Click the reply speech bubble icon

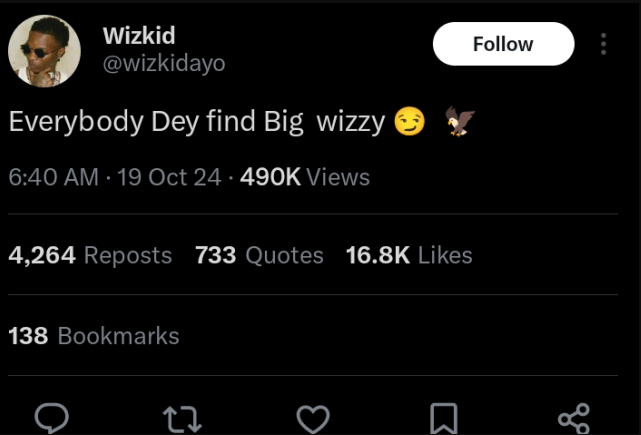pyautogui.click(x=52, y=417)
